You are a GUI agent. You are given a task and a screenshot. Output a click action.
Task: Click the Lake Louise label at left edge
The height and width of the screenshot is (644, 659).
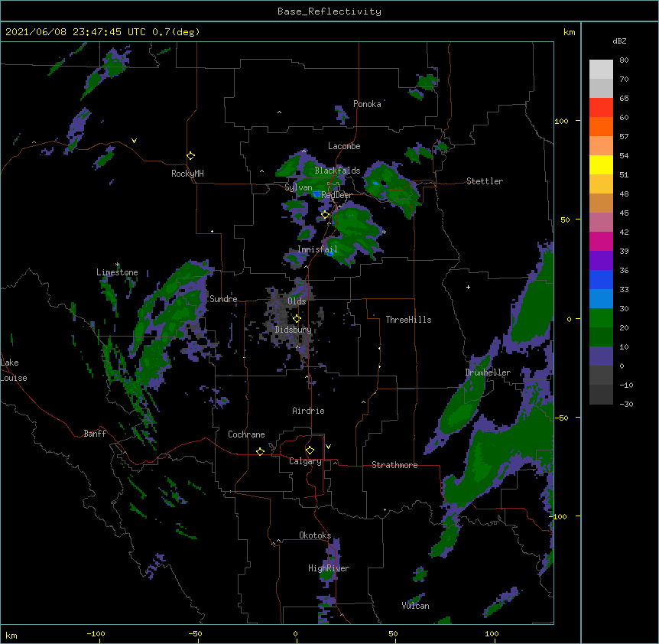[x=14, y=370]
